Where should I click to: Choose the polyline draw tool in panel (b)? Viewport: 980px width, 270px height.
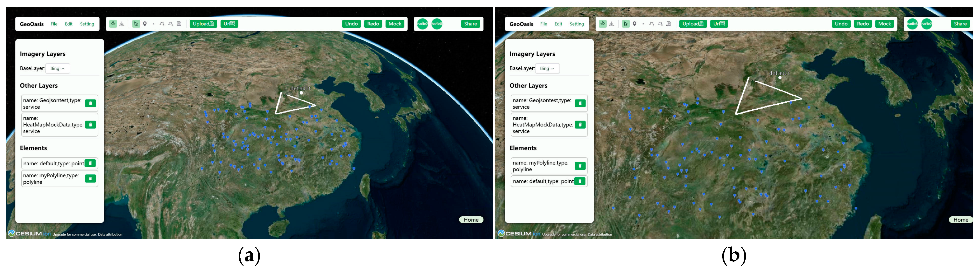click(651, 24)
